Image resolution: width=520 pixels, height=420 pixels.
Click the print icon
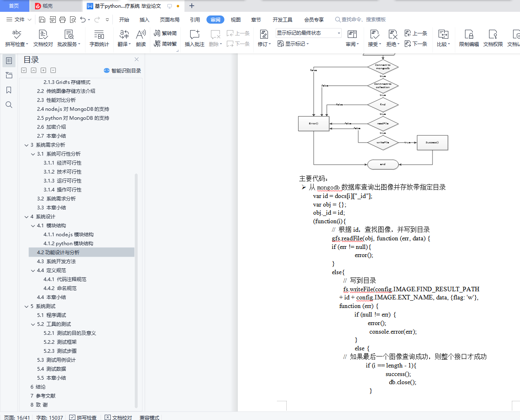pos(62,20)
